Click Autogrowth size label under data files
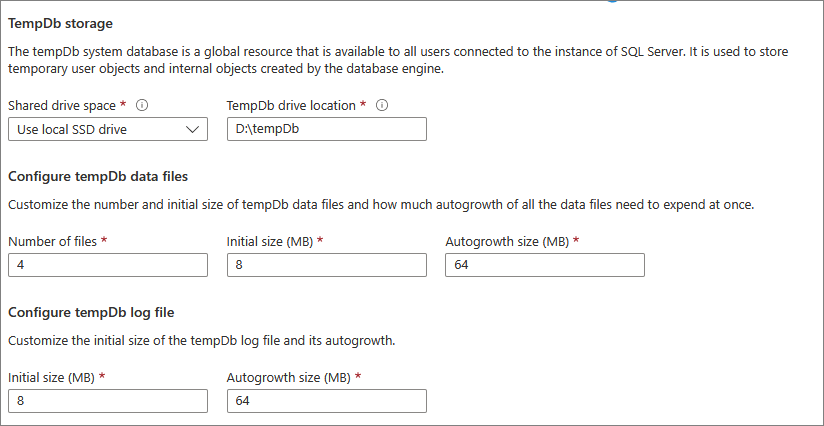This screenshot has height=426, width=824. click(507, 241)
